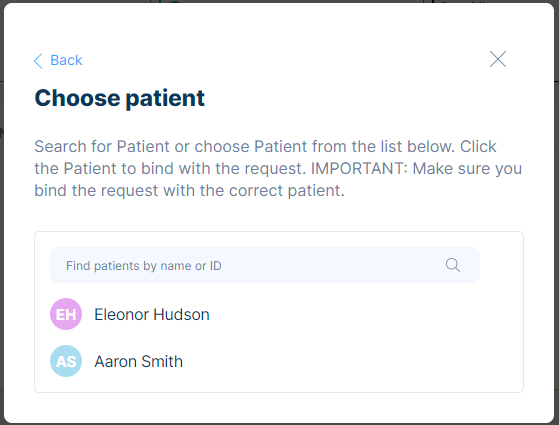Choose patient Aaron Smith by name

[138, 362]
